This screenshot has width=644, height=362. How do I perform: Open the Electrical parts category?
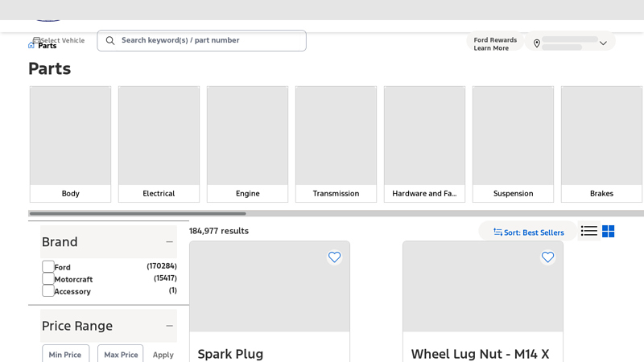pyautogui.click(x=159, y=144)
